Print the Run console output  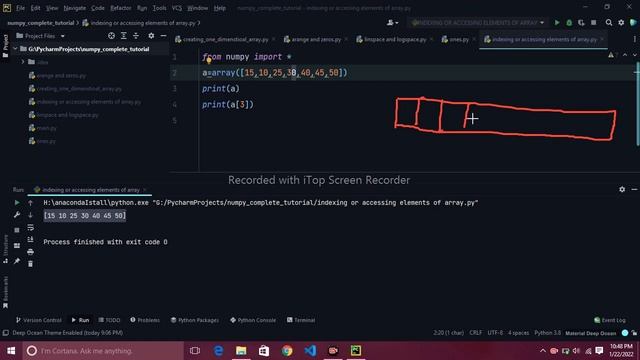[x=31, y=252]
